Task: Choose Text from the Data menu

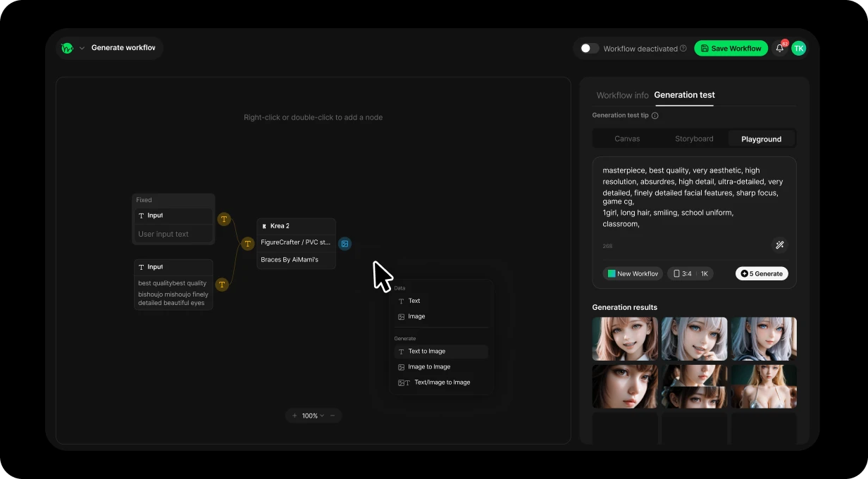Action: tap(440, 301)
